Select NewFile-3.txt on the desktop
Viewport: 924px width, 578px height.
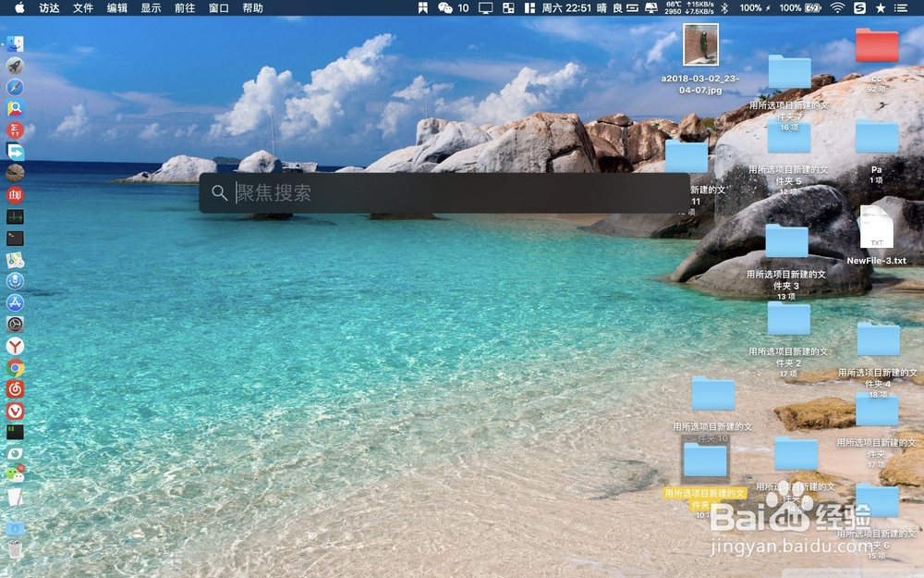[877, 227]
